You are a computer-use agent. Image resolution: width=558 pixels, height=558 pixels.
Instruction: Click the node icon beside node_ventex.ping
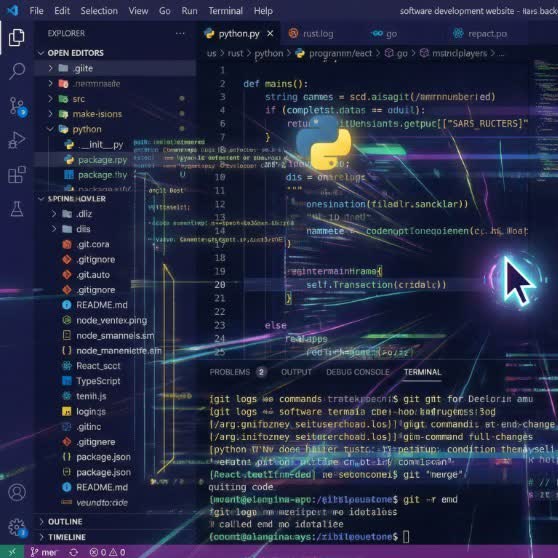(67, 320)
